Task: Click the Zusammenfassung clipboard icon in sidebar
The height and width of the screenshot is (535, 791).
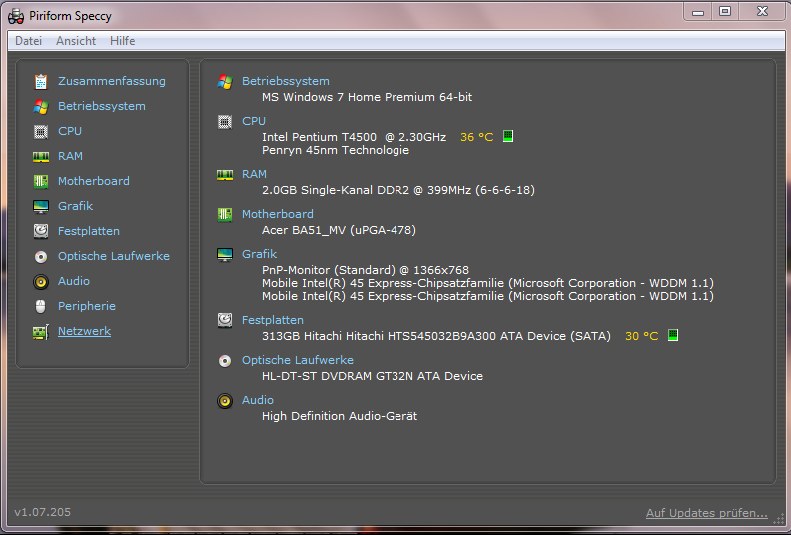Action: click(x=41, y=81)
